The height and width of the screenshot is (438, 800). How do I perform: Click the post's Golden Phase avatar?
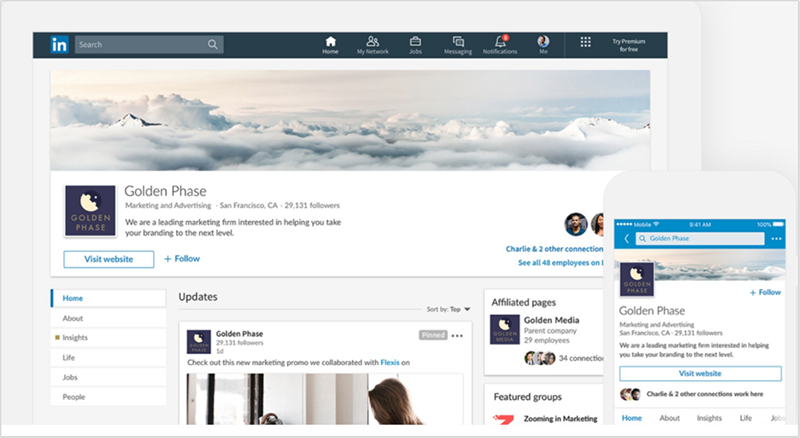coord(199,342)
